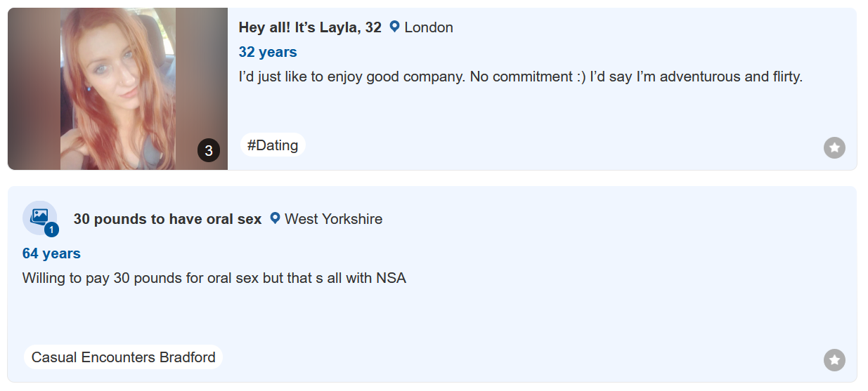The width and height of the screenshot is (868, 391).
Task: Click the "64 years" age label
Action: (x=51, y=253)
